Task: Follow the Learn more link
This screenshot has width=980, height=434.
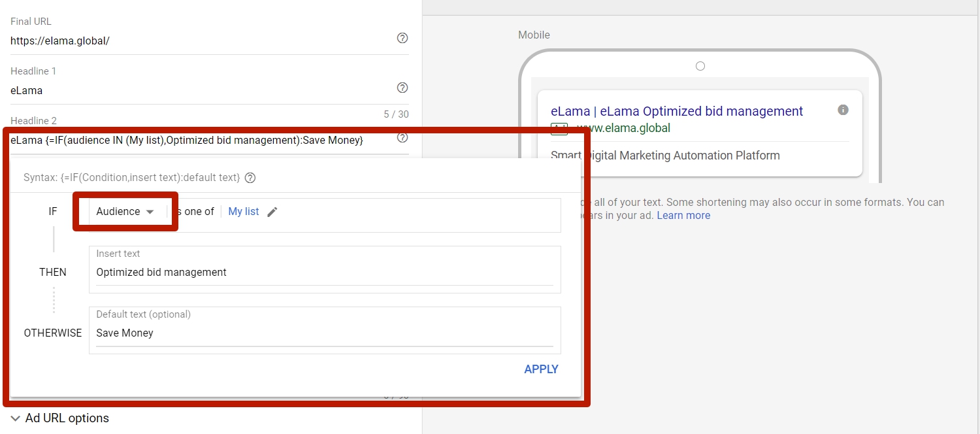Action: [x=683, y=216]
